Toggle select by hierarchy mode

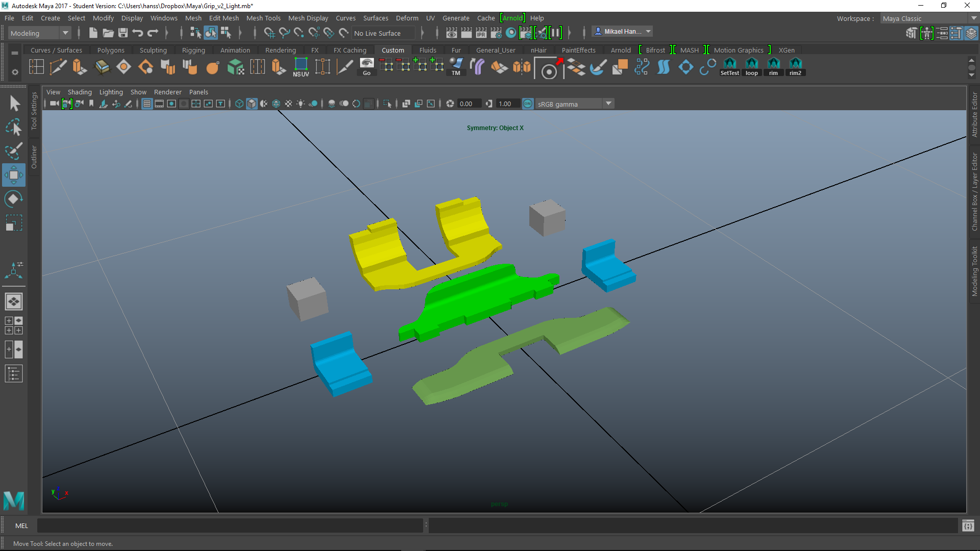tap(195, 33)
